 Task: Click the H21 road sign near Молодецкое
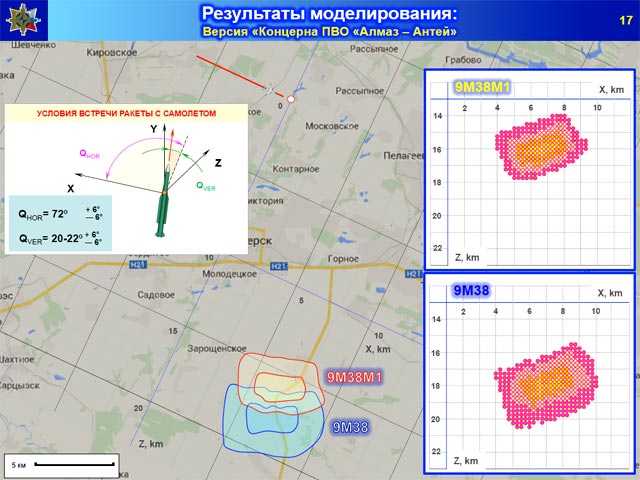pos(278,266)
